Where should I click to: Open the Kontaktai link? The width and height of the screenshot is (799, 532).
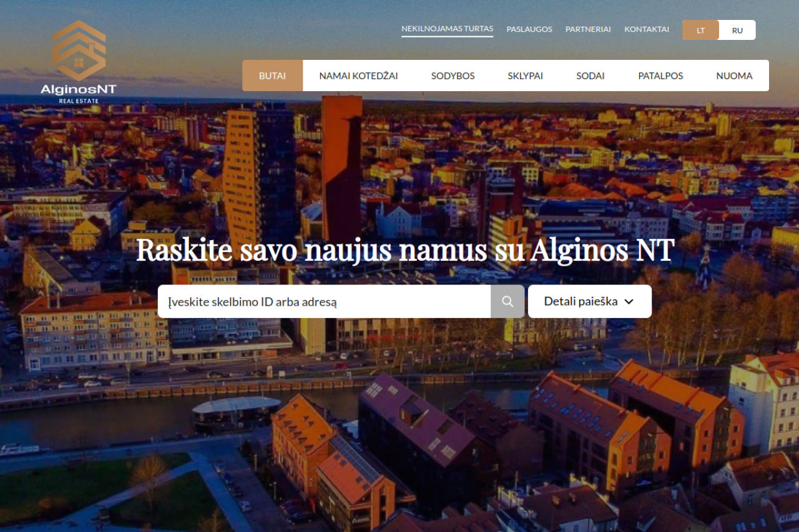click(x=647, y=29)
